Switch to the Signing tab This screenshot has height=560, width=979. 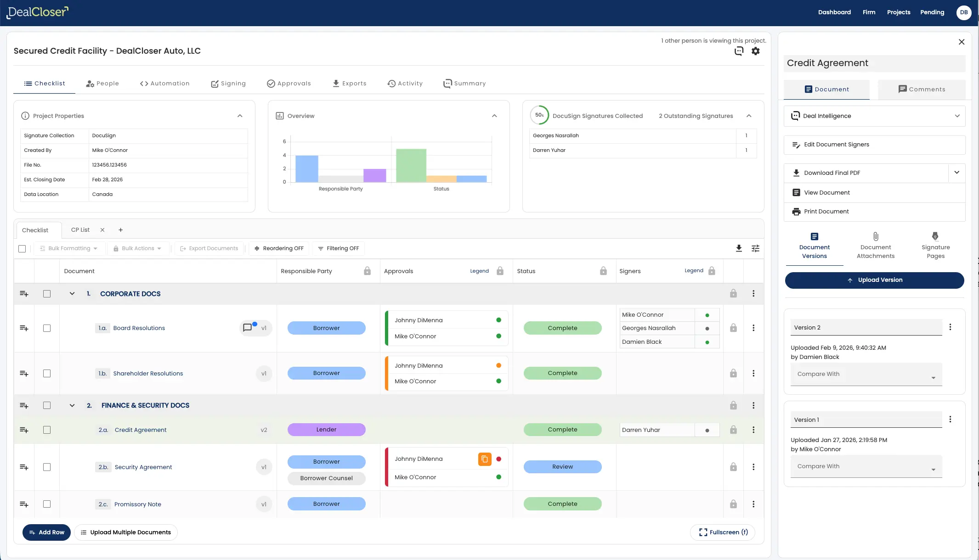(x=228, y=84)
